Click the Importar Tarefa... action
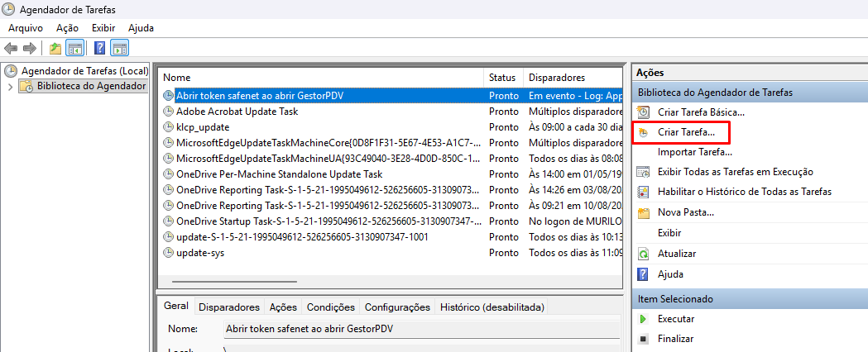Screen dimensions: 868x352 (694, 152)
